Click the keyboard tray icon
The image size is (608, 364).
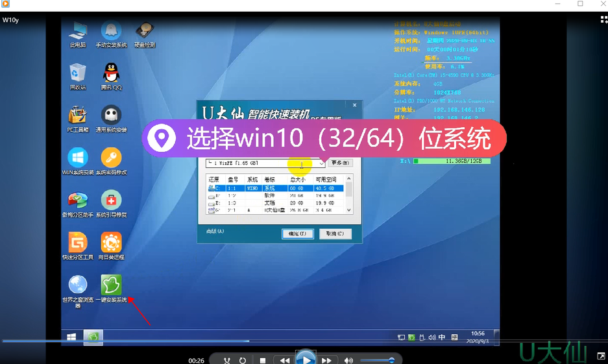pos(454,337)
